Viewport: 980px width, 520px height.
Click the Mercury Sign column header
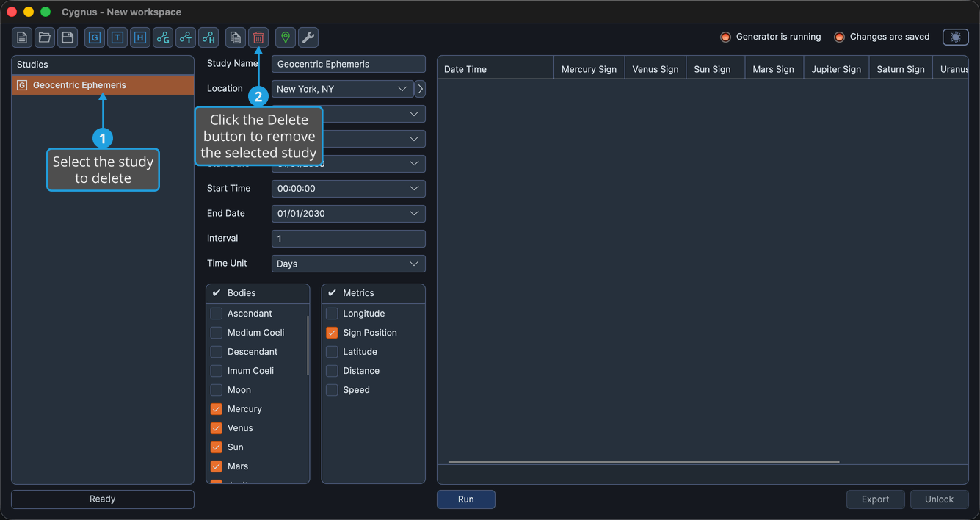(x=589, y=69)
